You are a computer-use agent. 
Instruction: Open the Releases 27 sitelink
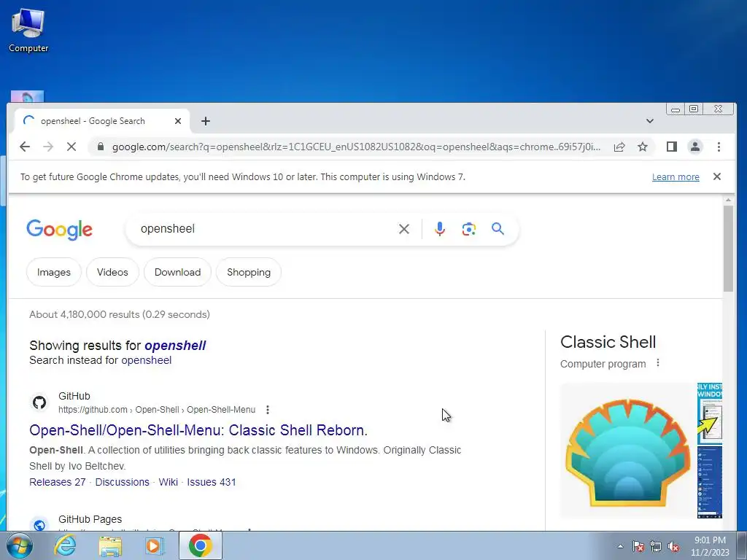(x=58, y=482)
